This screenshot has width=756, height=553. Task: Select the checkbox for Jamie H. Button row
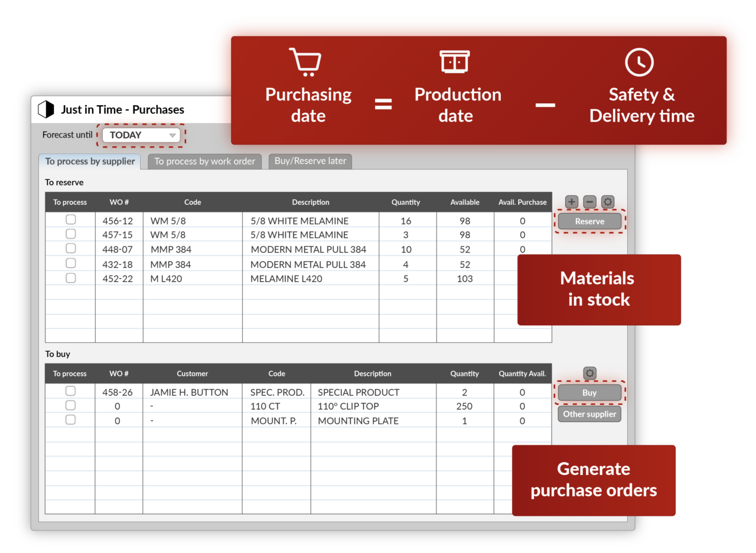(70, 391)
